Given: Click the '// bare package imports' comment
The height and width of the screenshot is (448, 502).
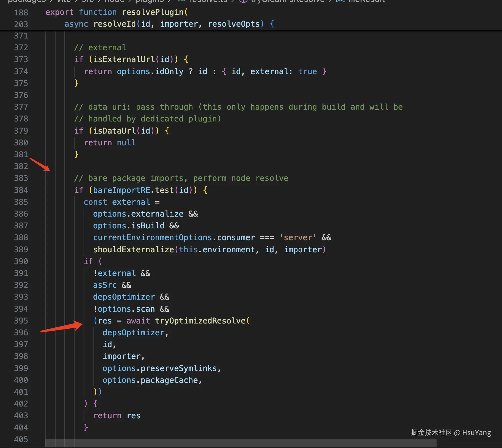Looking at the screenshot, I should (x=181, y=178).
